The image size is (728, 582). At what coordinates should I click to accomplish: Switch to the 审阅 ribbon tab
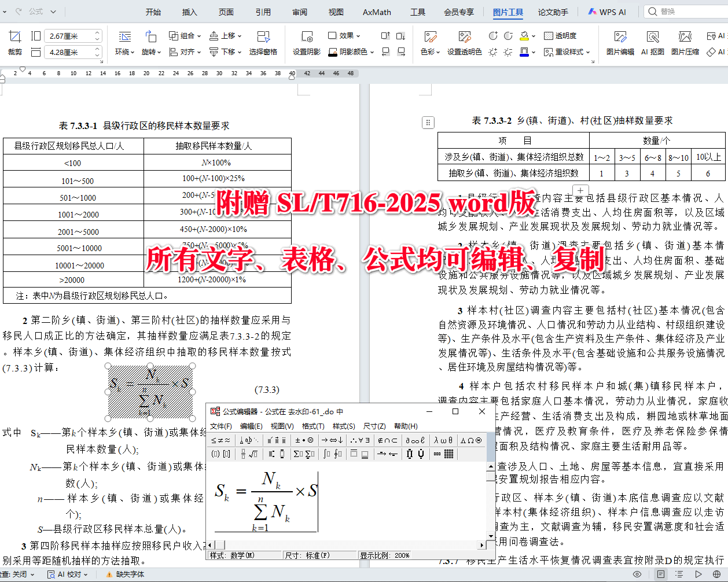pyautogui.click(x=299, y=12)
